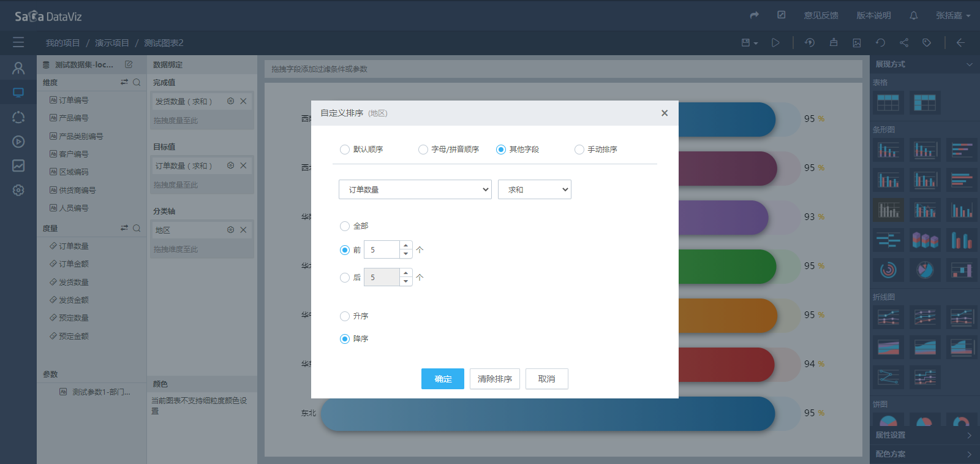The image size is (980, 464).
Task: Click the 前 count number input field
Action: pyautogui.click(x=382, y=249)
